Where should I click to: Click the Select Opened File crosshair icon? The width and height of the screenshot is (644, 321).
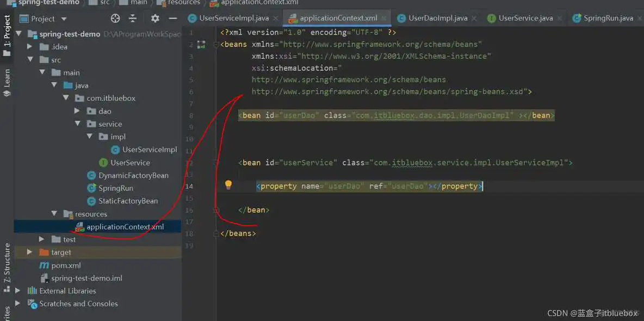[x=115, y=18]
